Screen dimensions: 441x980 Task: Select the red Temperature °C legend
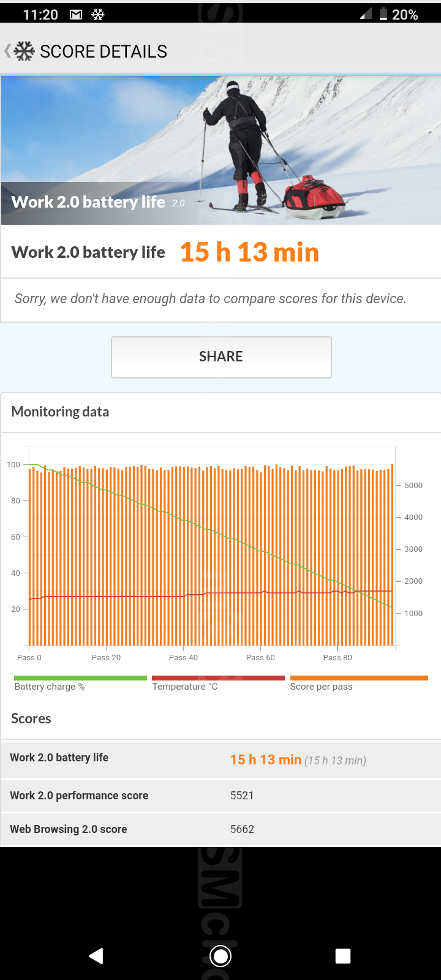point(218,683)
